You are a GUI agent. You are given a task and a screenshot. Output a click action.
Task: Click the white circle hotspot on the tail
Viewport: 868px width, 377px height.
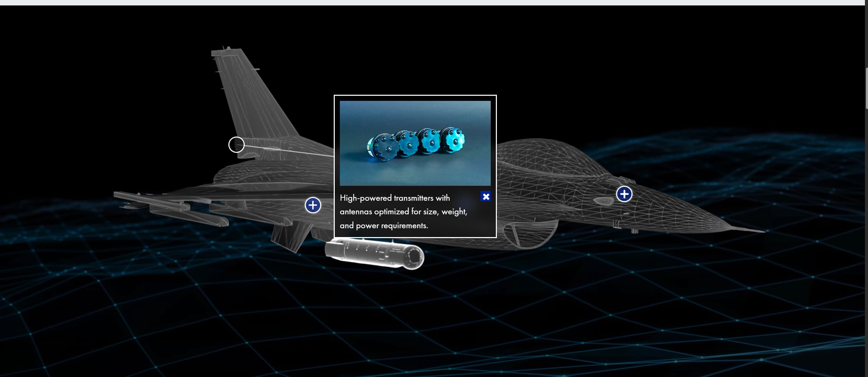236,145
